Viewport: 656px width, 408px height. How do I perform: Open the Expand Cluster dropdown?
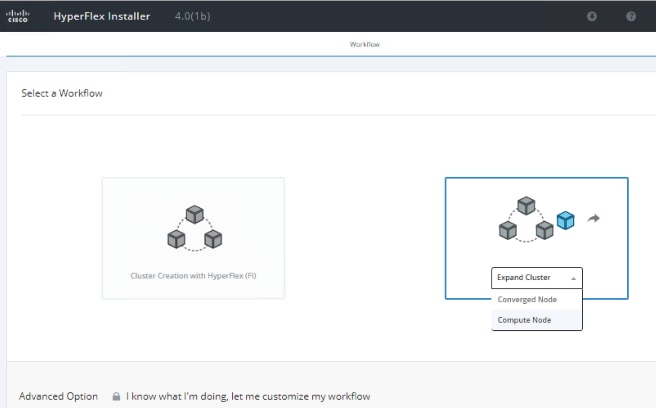(x=537, y=278)
